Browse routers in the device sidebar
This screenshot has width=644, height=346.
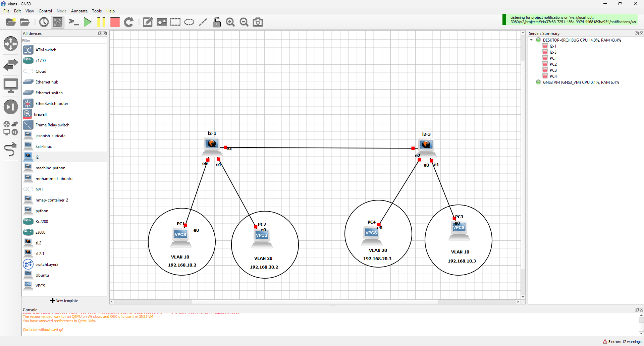click(11, 44)
